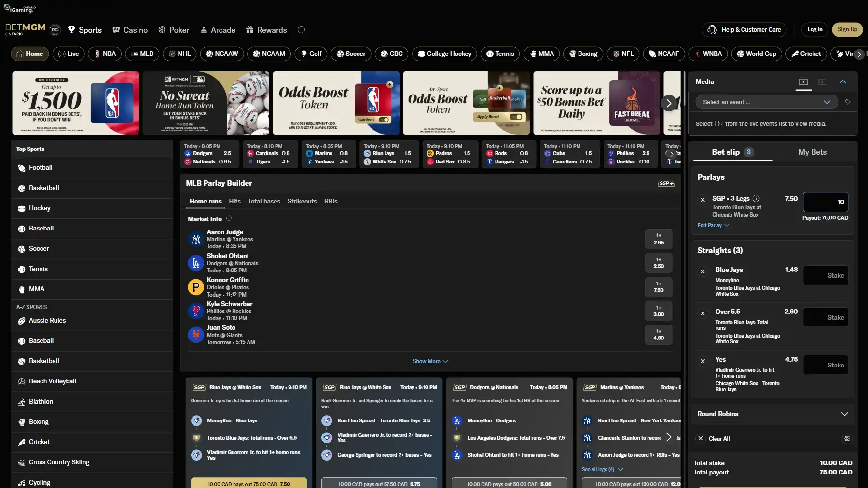868x488 pixels.
Task: Select Konnor Griffin 1+ odds 7.50
Action: (x=658, y=287)
